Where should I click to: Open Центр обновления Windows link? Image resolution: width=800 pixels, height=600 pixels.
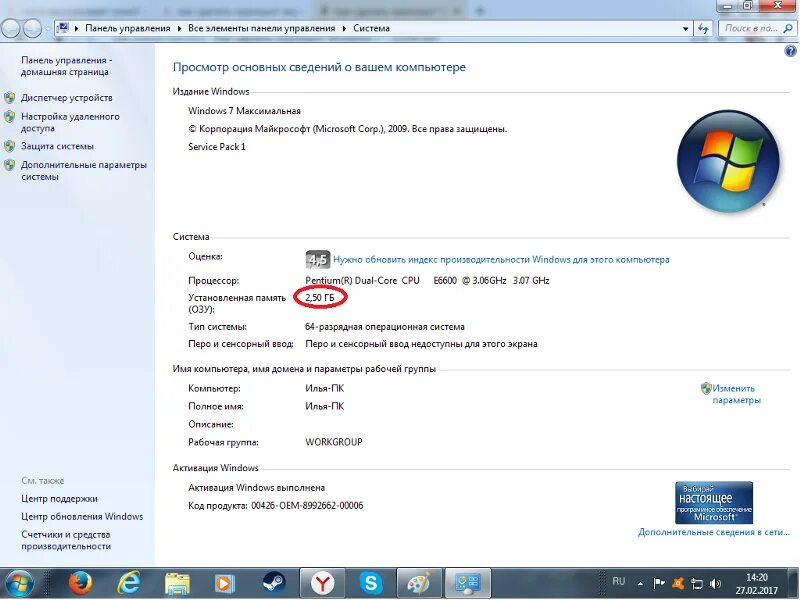(82, 517)
